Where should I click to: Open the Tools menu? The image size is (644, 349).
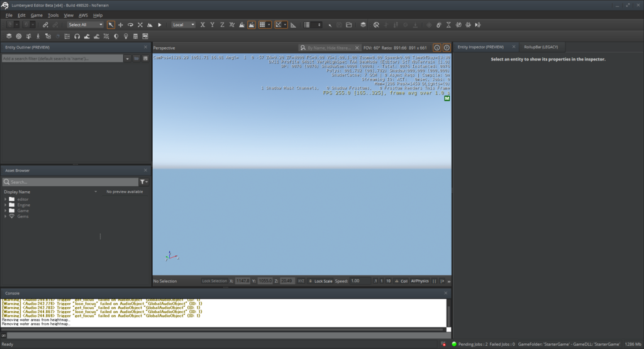[x=53, y=15]
